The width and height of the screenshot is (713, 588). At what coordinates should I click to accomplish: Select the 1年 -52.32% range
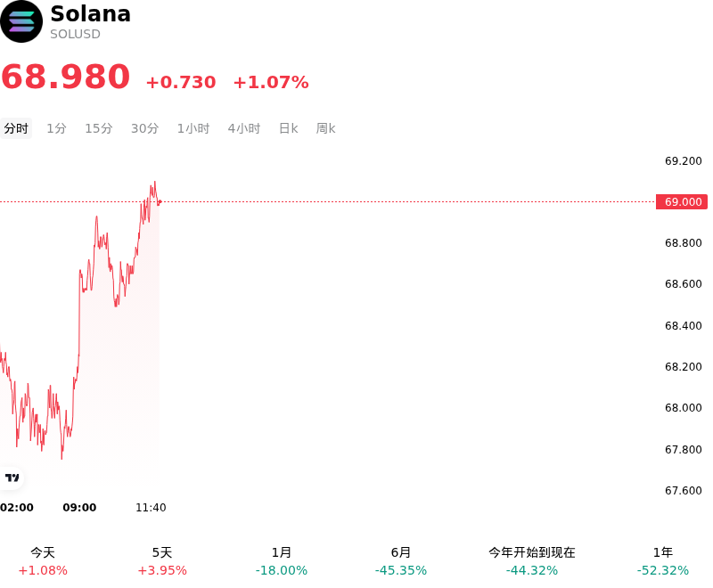click(663, 561)
